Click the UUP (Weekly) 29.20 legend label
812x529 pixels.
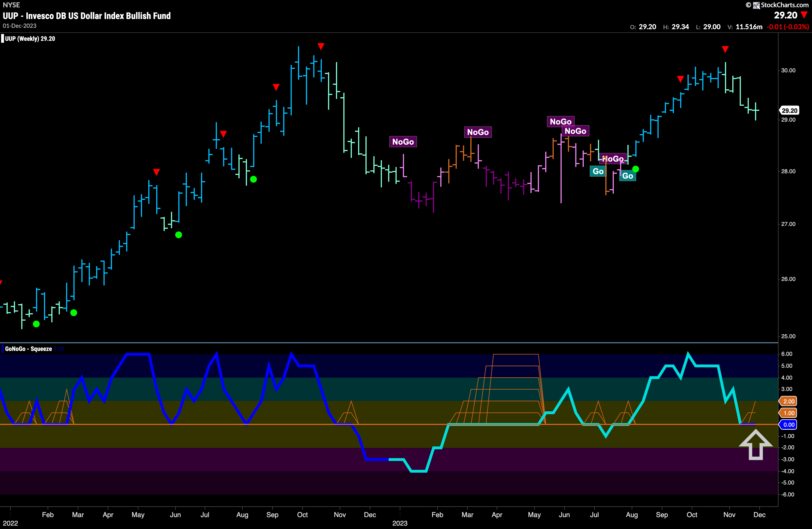pyautogui.click(x=30, y=39)
